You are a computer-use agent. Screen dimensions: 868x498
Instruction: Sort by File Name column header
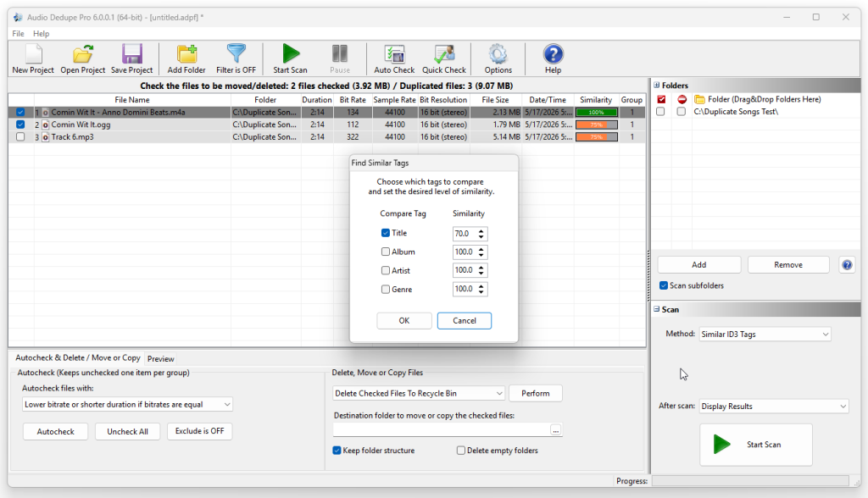132,100
